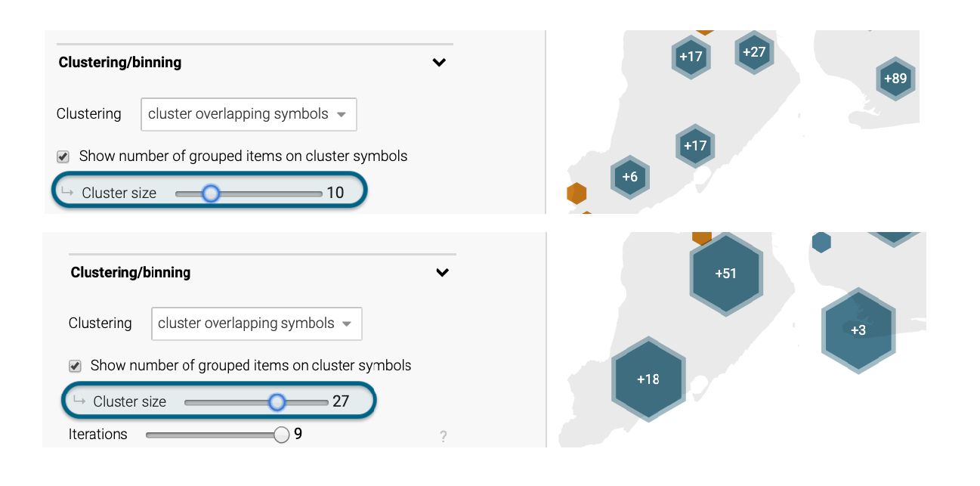Click the orange hexagon near the +6 cluster
Image resolution: width=980 pixels, height=486 pixels.
577,194
